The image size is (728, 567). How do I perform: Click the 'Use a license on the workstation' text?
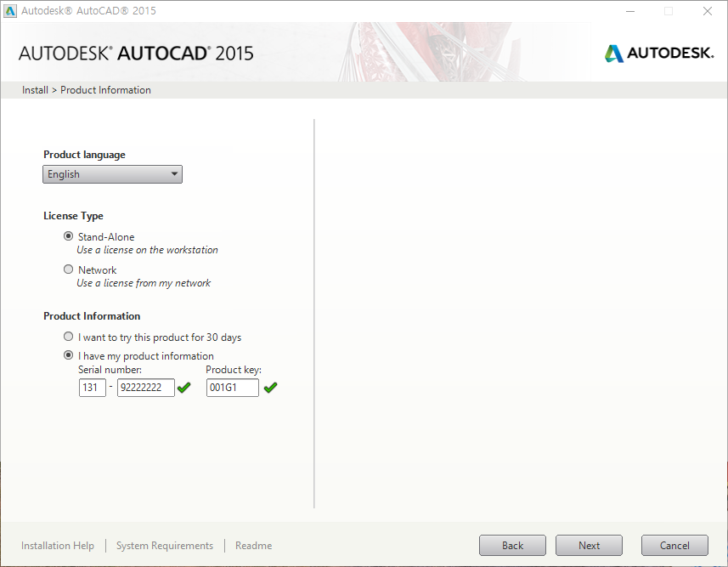(147, 250)
